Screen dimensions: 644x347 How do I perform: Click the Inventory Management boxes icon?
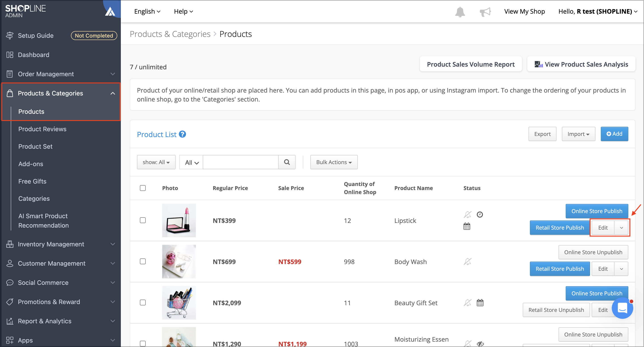pyautogui.click(x=10, y=244)
